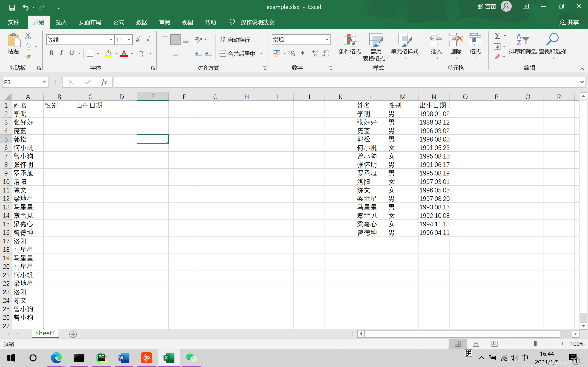Add a new sheet with plus button
Image resolution: width=588 pixels, height=367 pixels.
pos(73,334)
